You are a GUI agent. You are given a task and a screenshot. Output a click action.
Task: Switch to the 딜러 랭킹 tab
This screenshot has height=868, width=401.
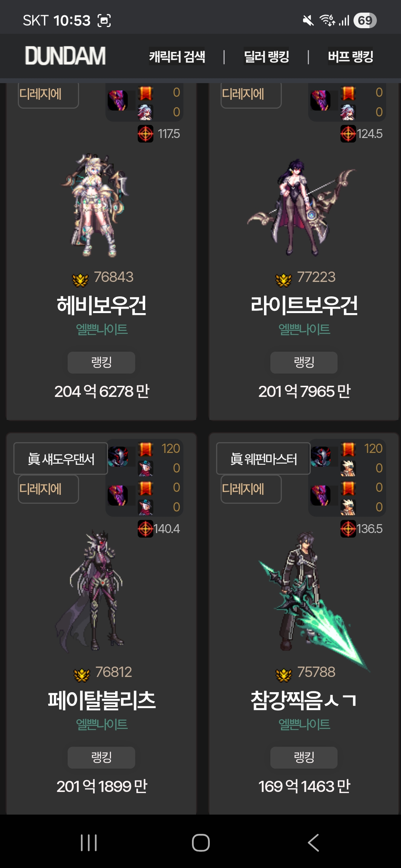266,56
